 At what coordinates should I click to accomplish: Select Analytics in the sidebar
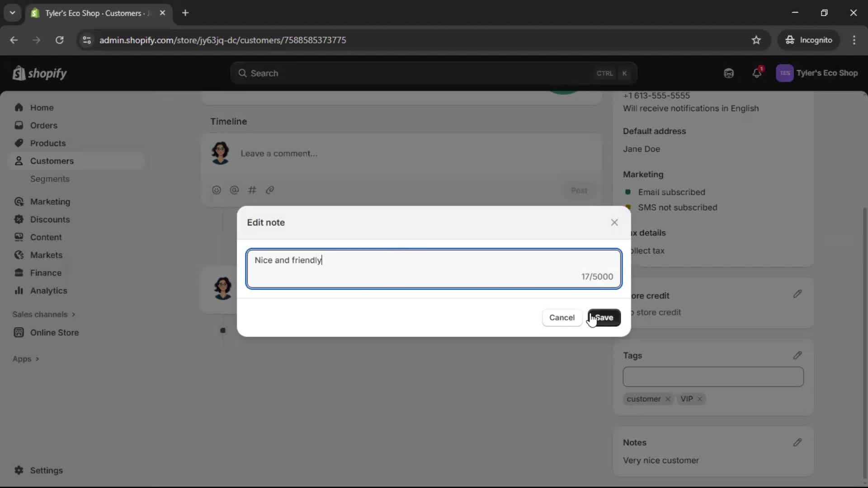[x=49, y=291]
